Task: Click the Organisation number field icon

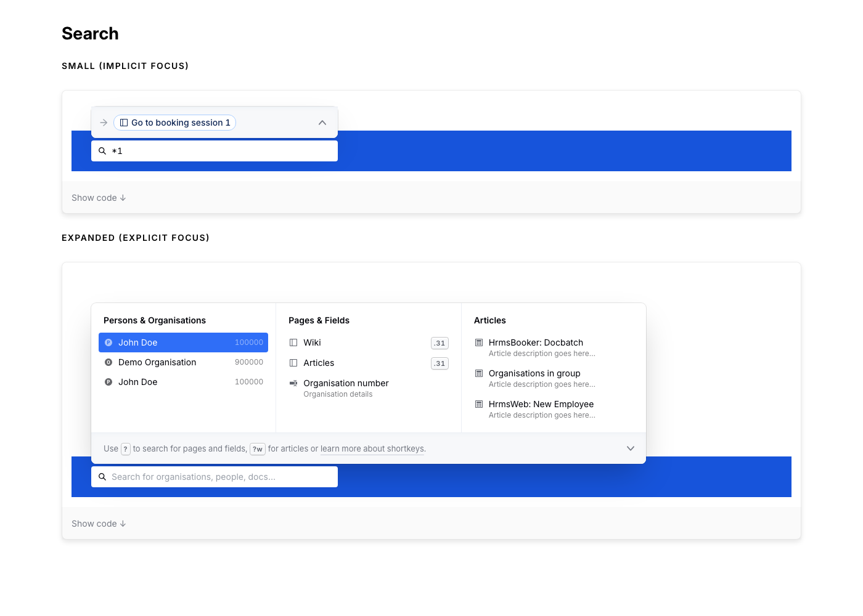Action: (293, 383)
